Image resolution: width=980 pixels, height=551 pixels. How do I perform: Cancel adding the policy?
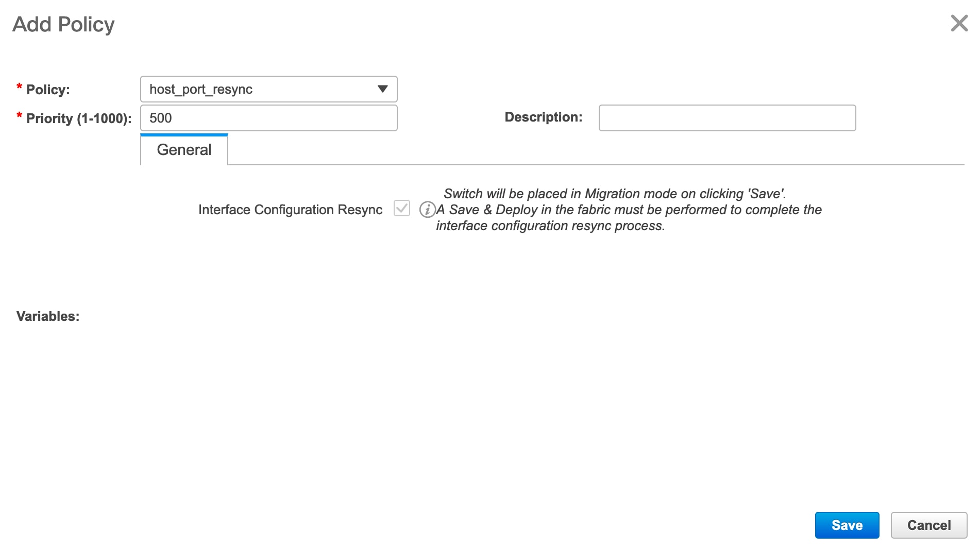(928, 525)
